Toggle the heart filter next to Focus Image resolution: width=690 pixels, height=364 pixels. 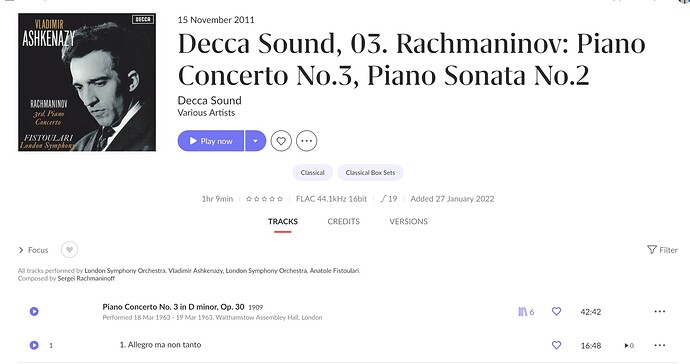[69, 250]
